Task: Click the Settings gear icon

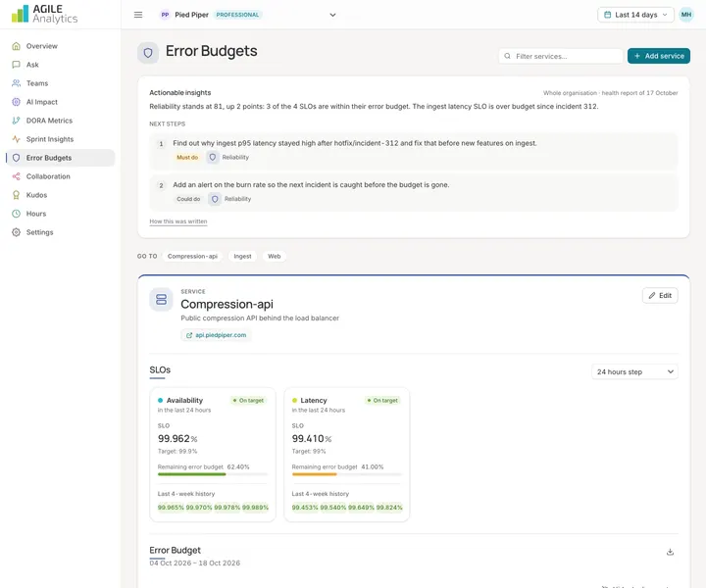Action: (x=17, y=232)
